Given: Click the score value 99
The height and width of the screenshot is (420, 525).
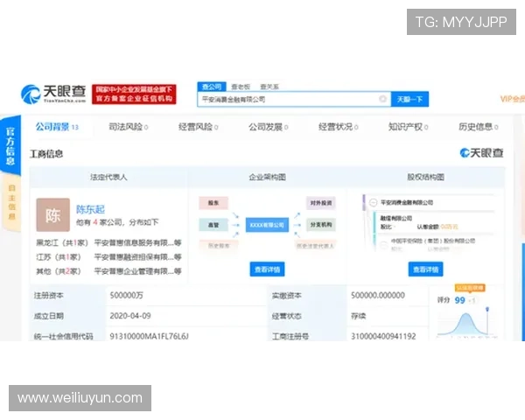Looking at the screenshot, I should (x=459, y=300).
